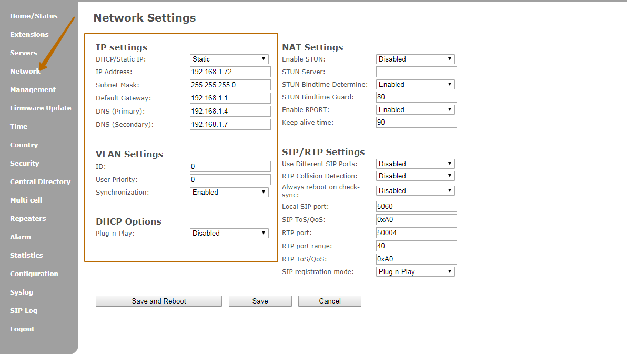Viewport: 627px width, 364px height.
Task: Go to Multi cell page
Action: pyautogui.click(x=26, y=200)
